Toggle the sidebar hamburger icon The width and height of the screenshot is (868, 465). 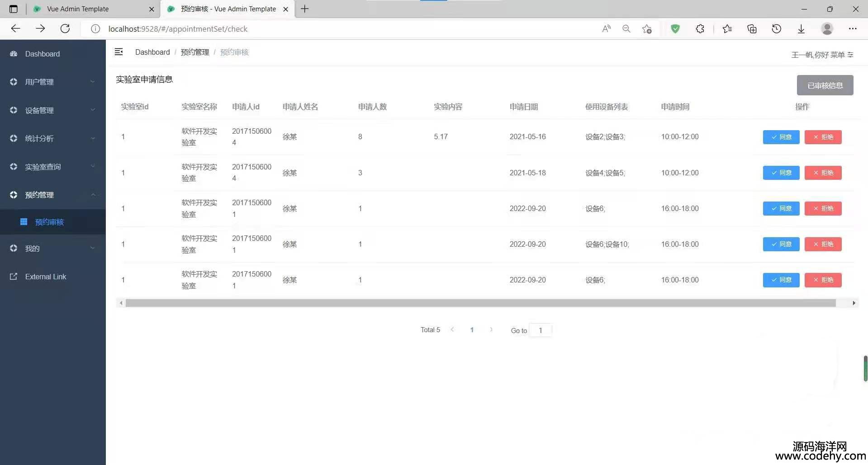(119, 52)
